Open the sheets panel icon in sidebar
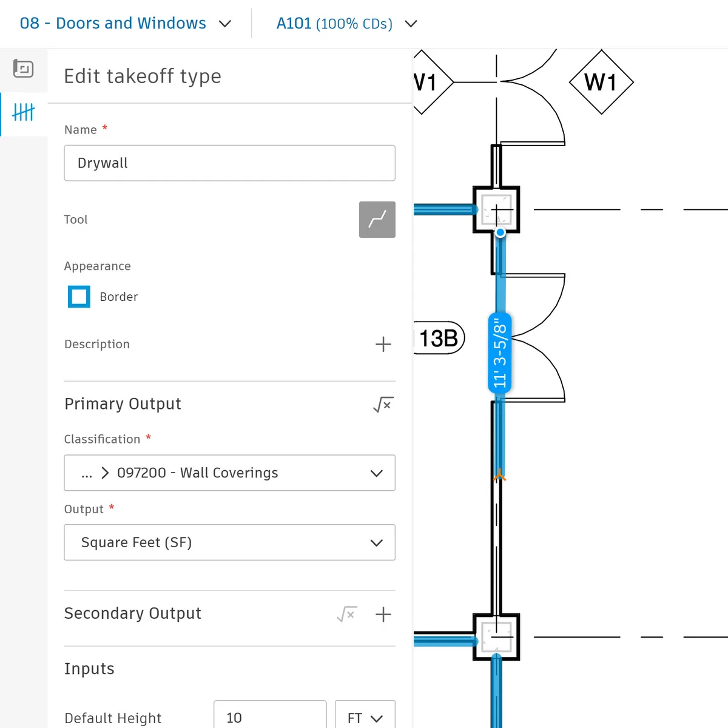This screenshot has width=728, height=728. click(23, 69)
